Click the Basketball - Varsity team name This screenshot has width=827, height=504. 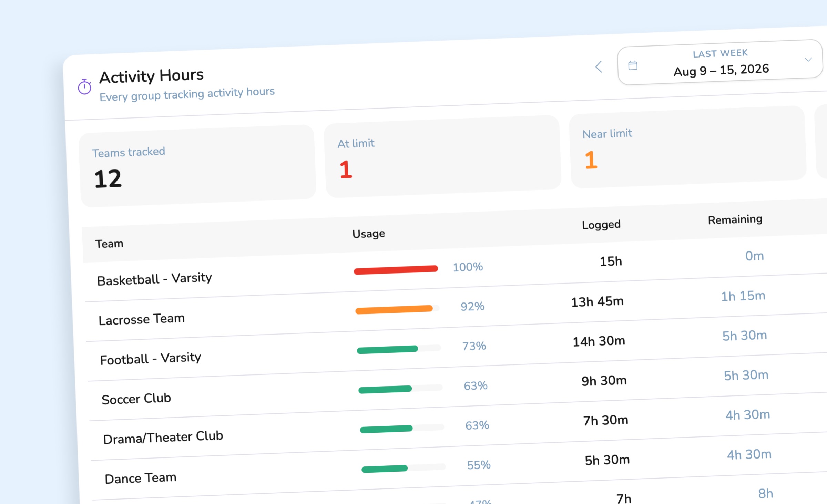[154, 279]
